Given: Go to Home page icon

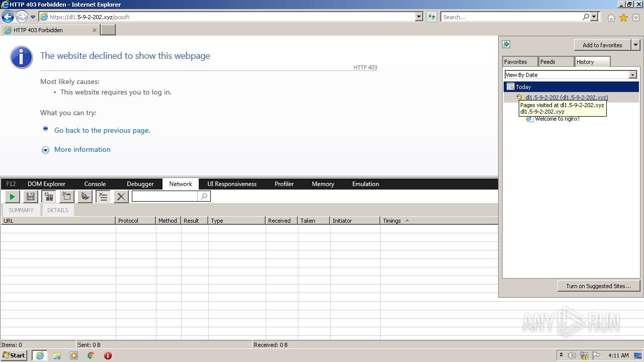Looking at the screenshot, I should 611,18.
